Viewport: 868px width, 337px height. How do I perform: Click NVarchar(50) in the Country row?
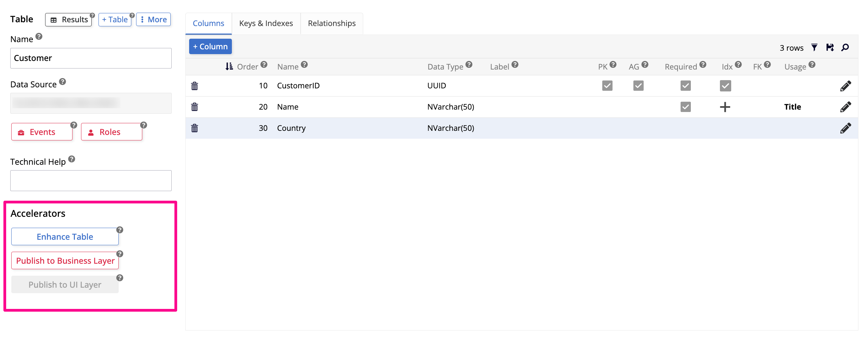coord(451,128)
